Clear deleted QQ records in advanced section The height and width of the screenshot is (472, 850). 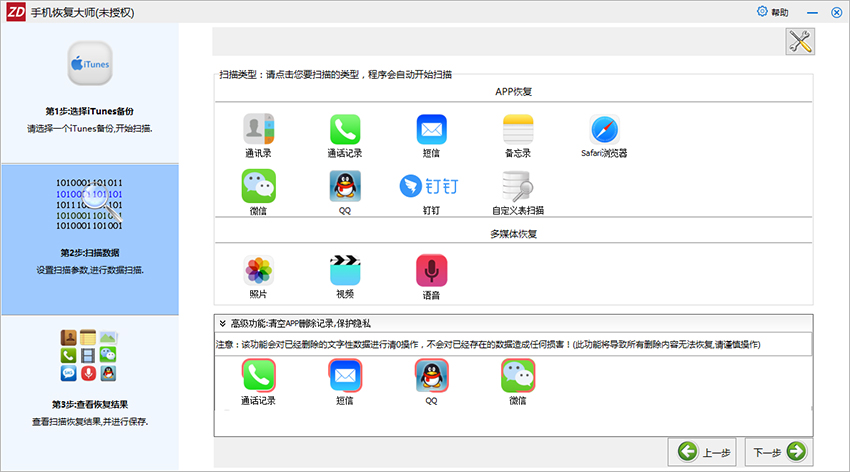coord(432,375)
